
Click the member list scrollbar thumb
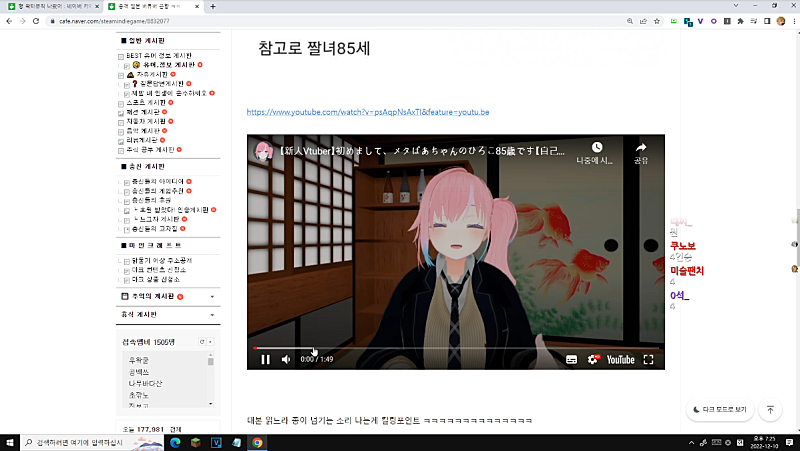210,361
